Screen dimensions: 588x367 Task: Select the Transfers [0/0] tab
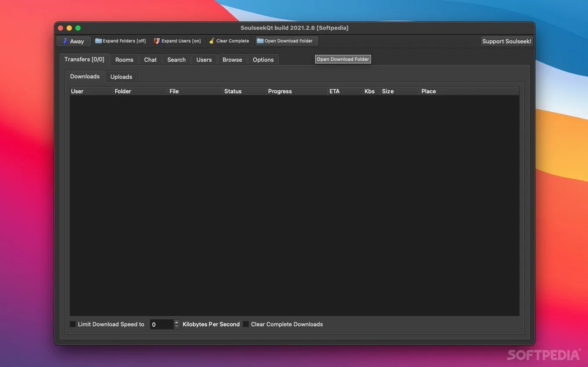tap(85, 59)
